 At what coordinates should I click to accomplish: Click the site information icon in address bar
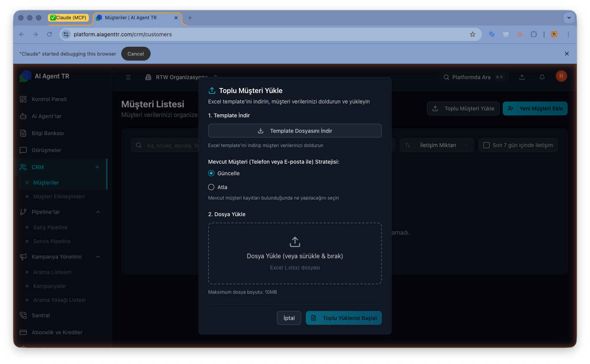click(66, 34)
